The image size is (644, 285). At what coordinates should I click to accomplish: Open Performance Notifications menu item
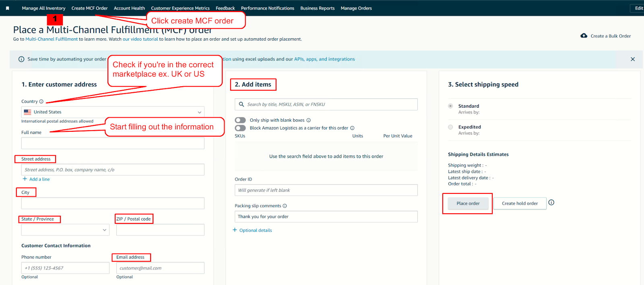[x=268, y=8]
